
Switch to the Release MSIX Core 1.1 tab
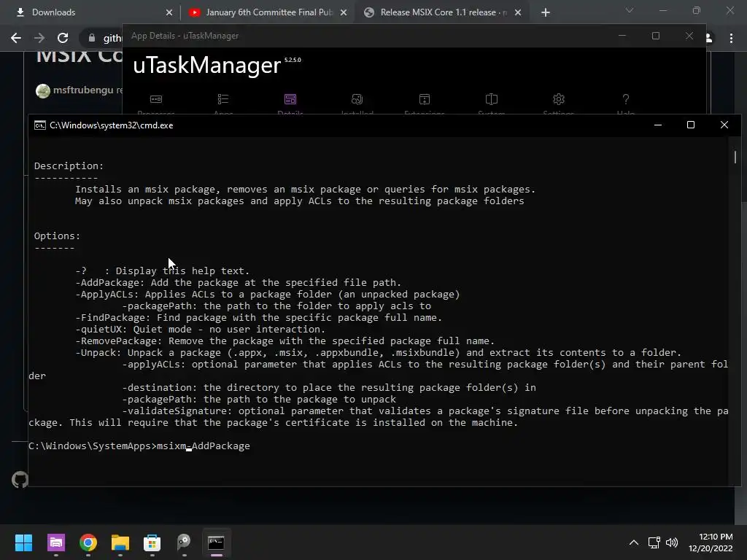[441, 12]
